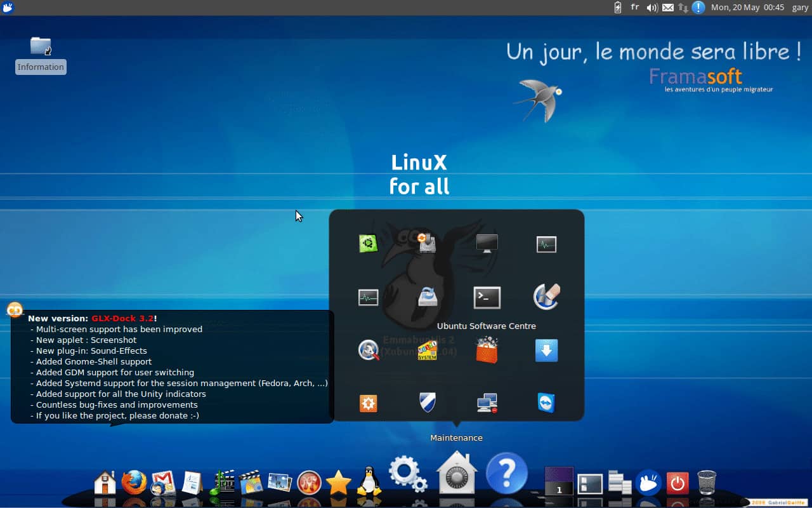Open the Ubuntu Software Centre shopping bag icon
Viewport: 812px width, 508px height.
point(487,350)
